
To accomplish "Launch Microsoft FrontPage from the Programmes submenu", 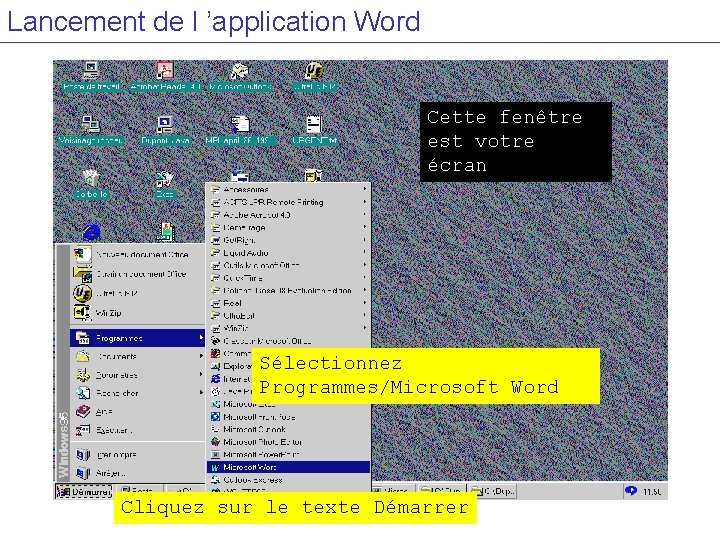I will 288,417.
